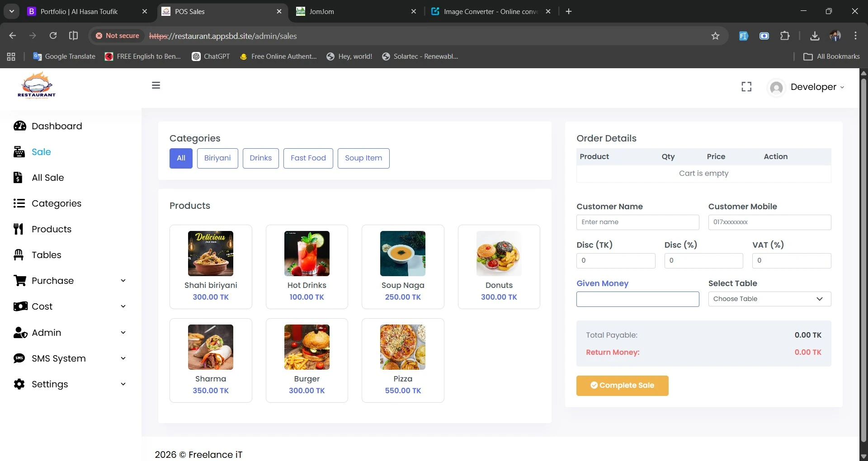The image size is (868, 461).
Task: Reload the page with the refresh icon
Action: 53,36
